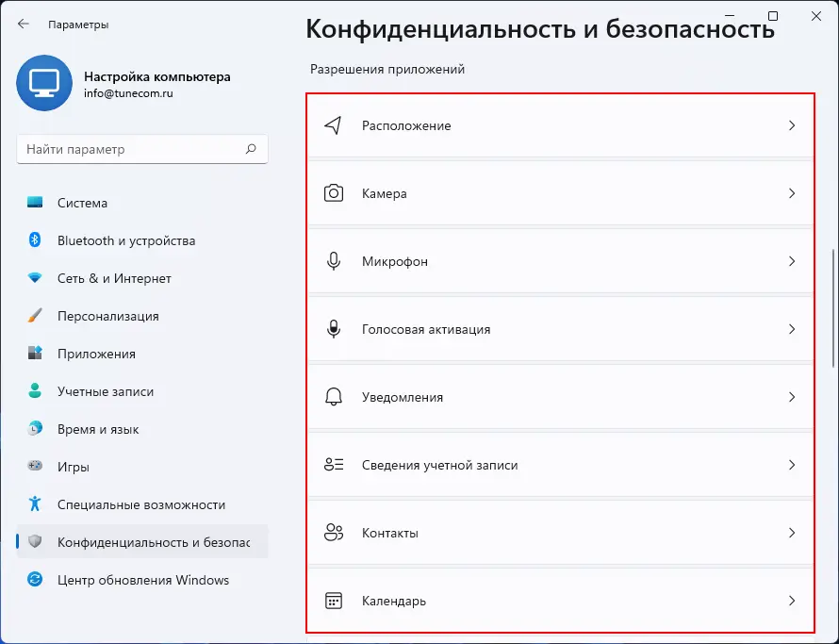This screenshot has width=839, height=644.
Task: Click the Notifications bell icon
Action: coord(333,397)
